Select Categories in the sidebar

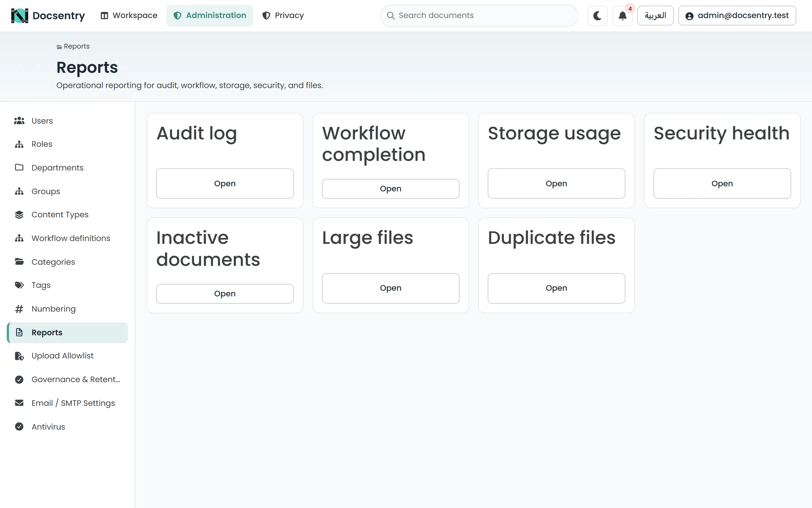click(67, 262)
